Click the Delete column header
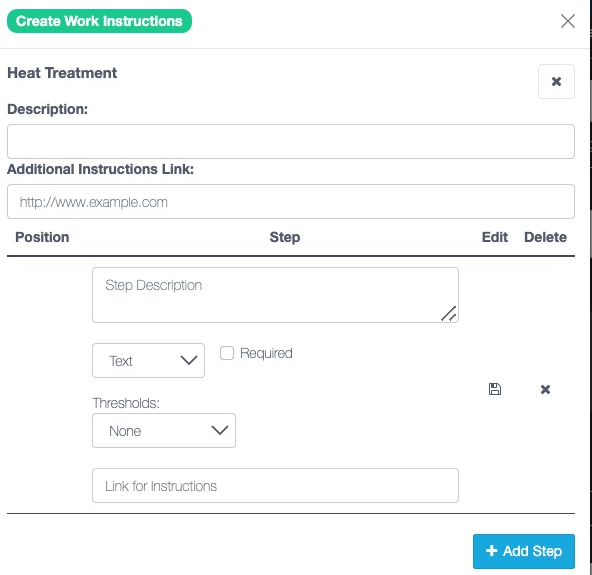Viewport: 592px width, 575px height. [545, 237]
